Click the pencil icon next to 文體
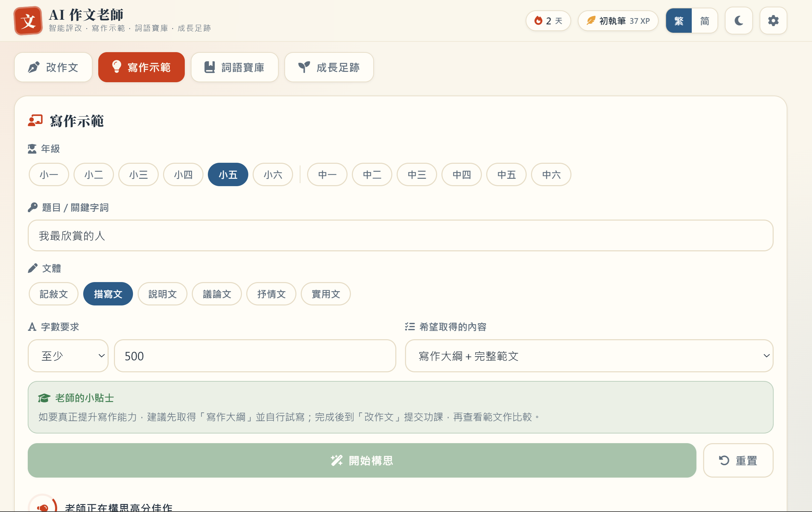This screenshot has width=812, height=512. (x=33, y=268)
